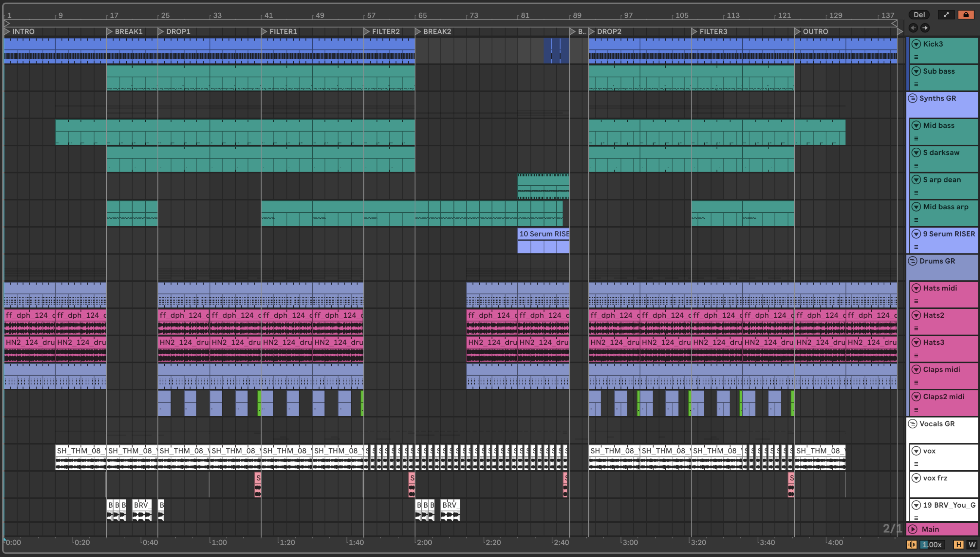Select the DROP1 locator marker
This screenshot has width=980, height=557.
pos(161,31)
